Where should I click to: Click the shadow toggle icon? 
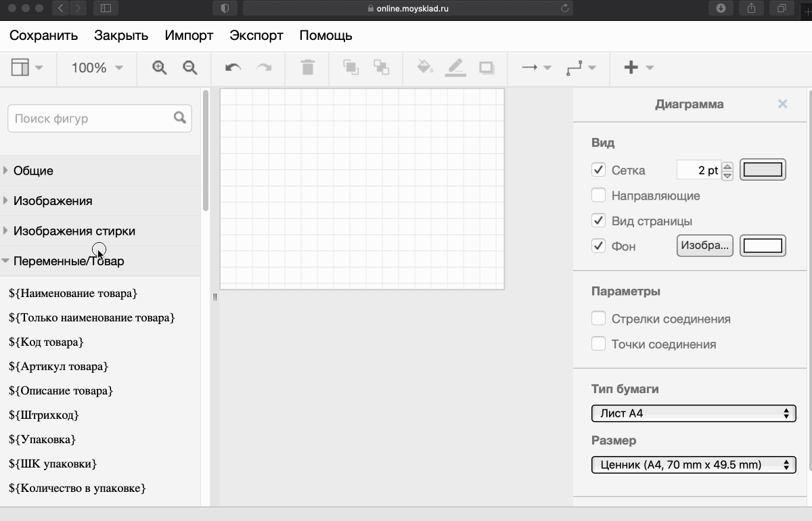[x=487, y=68]
